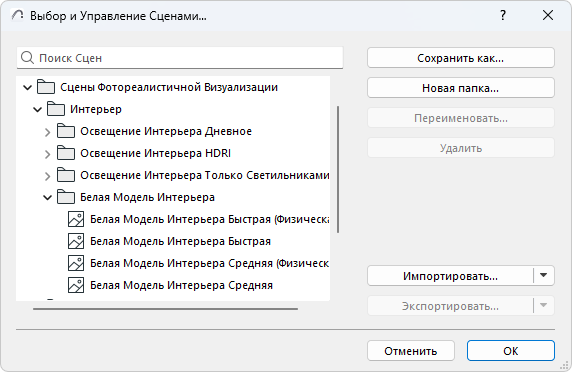This screenshot has width=572, height=372.
Task: Open the Импортировать dropdown arrow
Action: (544, 275)
